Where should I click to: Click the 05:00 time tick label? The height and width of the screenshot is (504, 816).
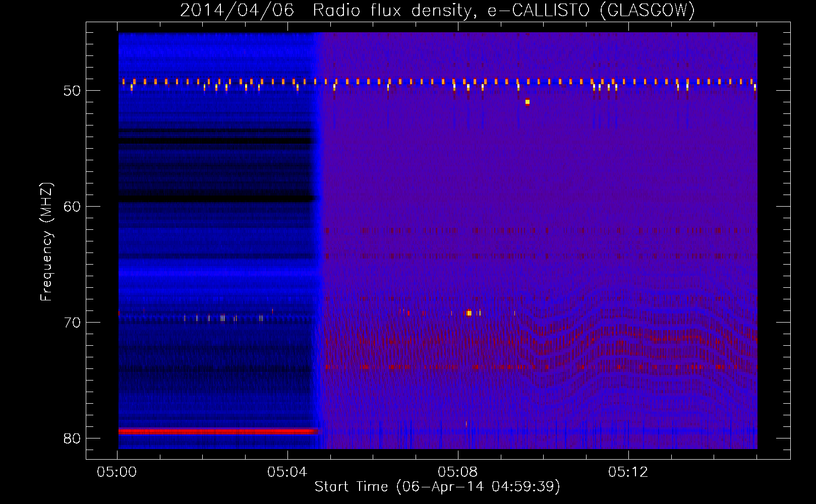pos(117,472)
